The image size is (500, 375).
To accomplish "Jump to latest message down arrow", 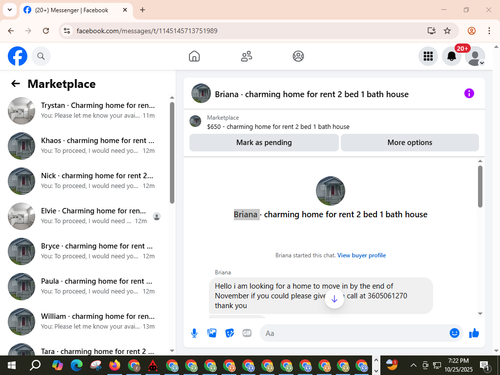I will coord(334,299).
